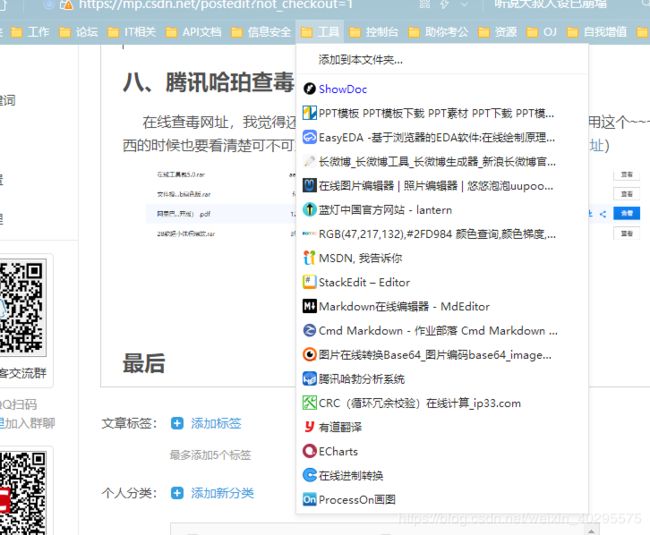Click the 有道翻译 bookmark icon
650x535 pixels.
point(310,427)
